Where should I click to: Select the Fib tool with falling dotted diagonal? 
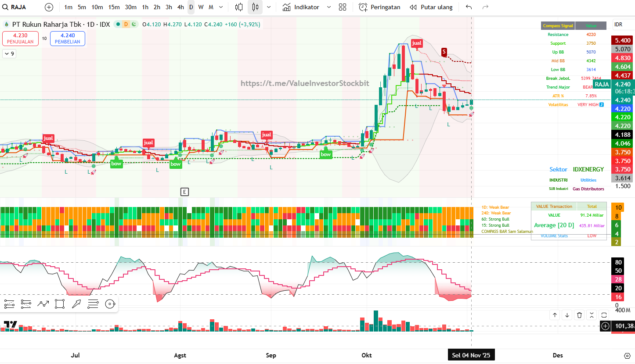26,303
